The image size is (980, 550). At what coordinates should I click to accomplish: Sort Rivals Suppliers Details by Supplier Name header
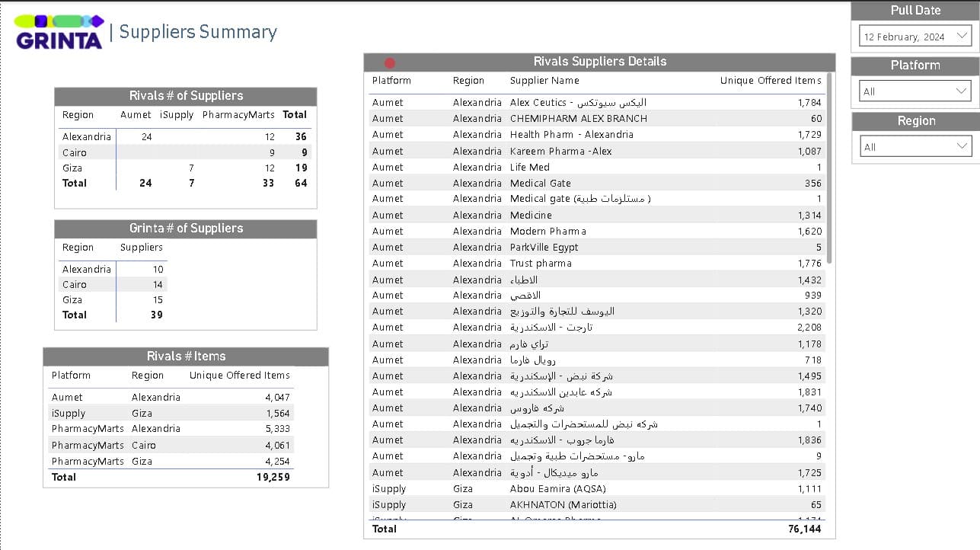(544, 81)
